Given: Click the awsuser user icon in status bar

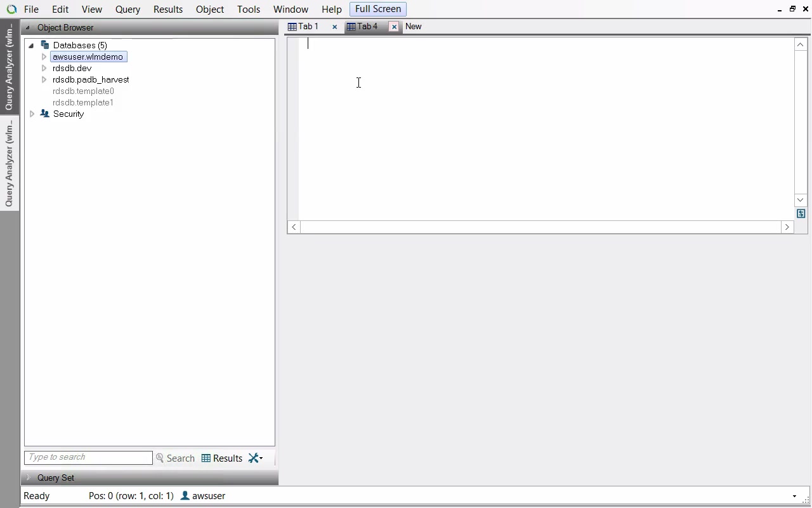Looking at the screenshot, I should tap(185, 495).
